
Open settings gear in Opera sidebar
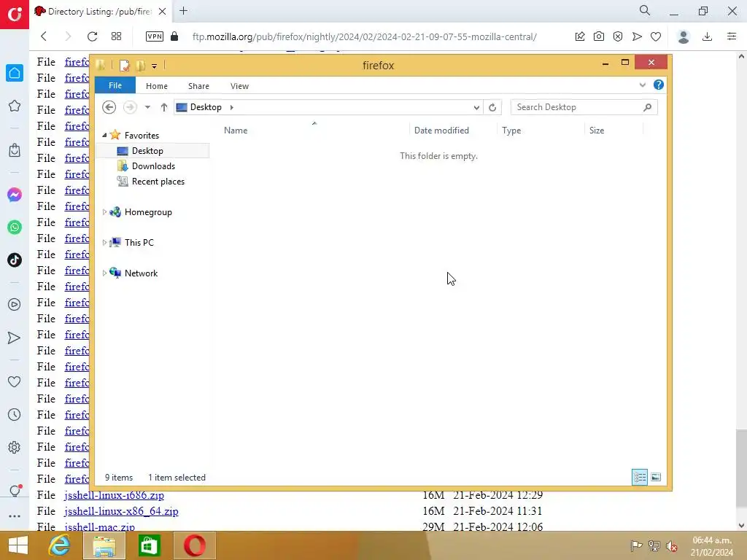coord(15,447)
